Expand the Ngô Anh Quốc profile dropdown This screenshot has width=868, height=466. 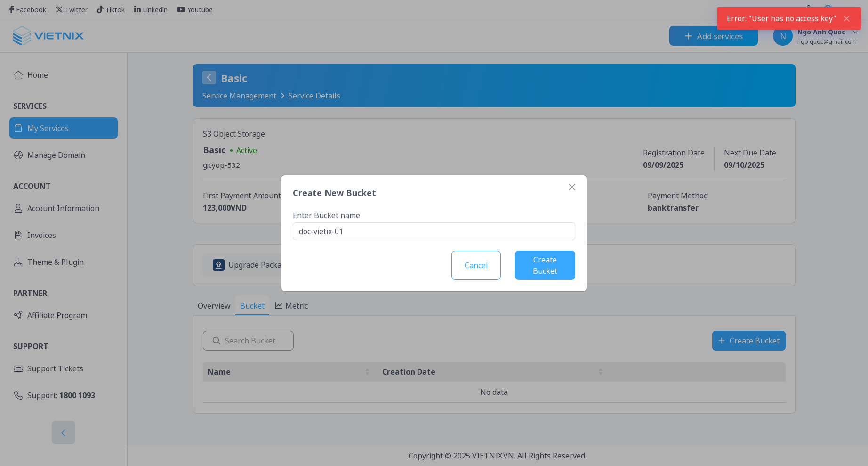(856, 32)
